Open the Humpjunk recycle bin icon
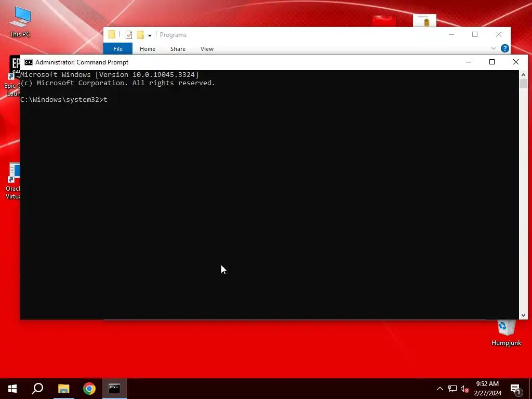 (506, 333)
